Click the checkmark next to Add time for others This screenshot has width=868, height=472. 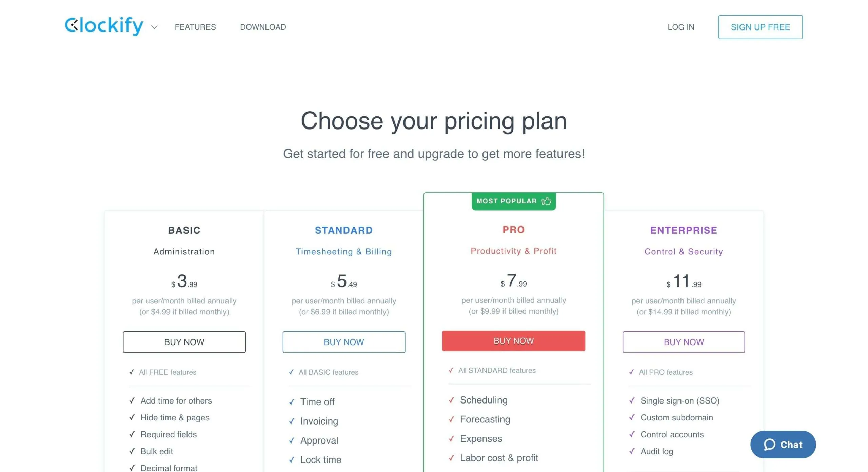[132, 400]
